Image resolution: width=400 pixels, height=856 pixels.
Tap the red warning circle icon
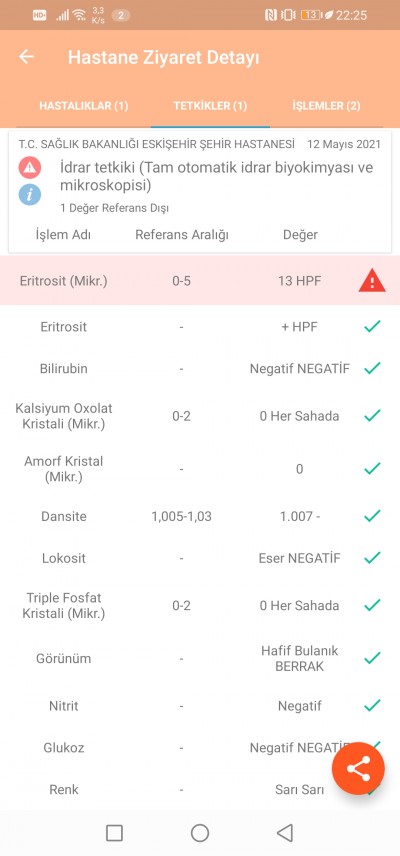(29, 168)
